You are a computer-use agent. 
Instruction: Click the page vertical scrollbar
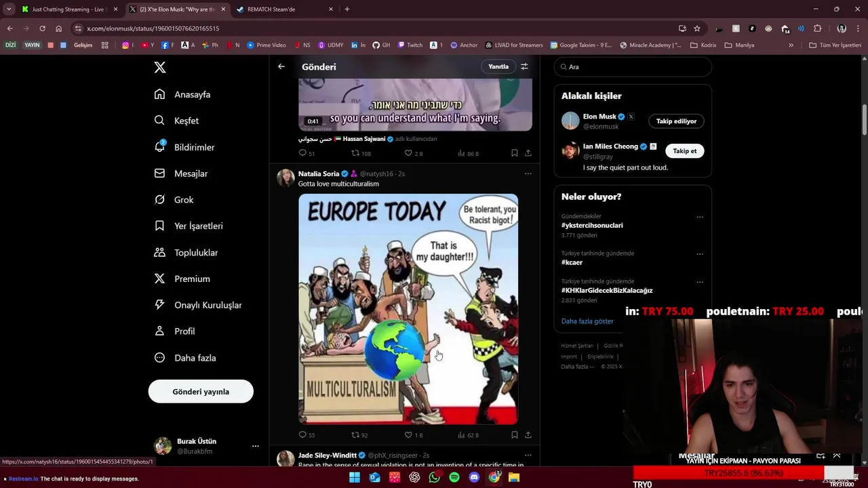click(864, 121)
